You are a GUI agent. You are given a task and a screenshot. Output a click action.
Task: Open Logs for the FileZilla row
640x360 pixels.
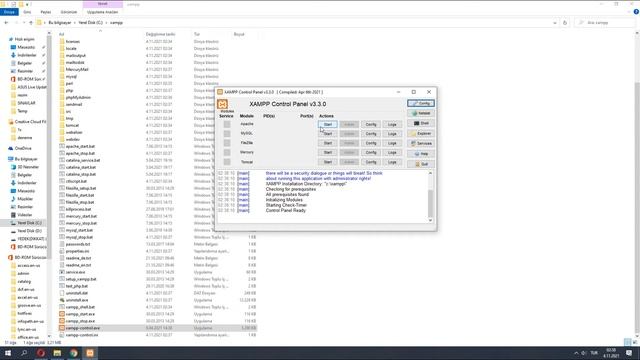coord(392,143)
